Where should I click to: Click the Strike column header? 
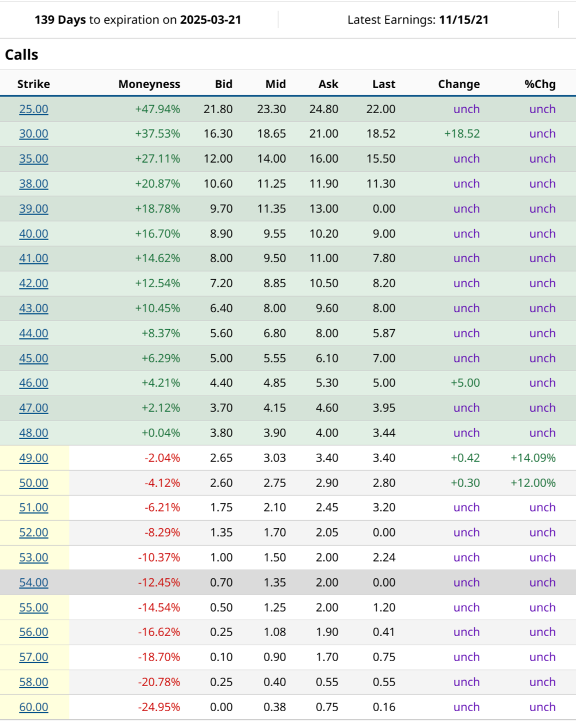[x=34, y=84]
